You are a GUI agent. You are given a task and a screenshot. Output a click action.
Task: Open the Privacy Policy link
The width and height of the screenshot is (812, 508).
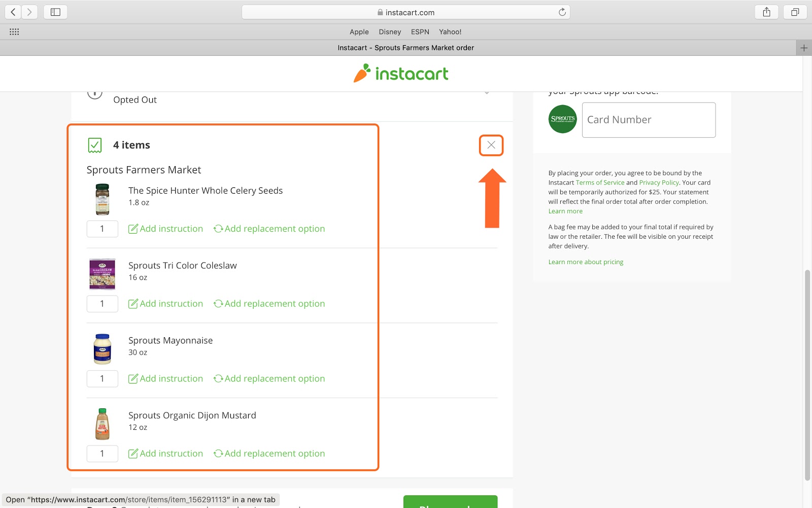tap(659, 182)
